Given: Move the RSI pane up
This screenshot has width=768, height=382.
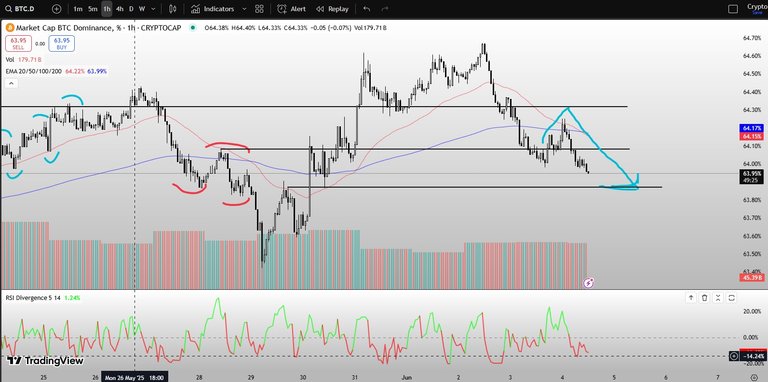Looking at the screenshot, I should click(691, 297).
